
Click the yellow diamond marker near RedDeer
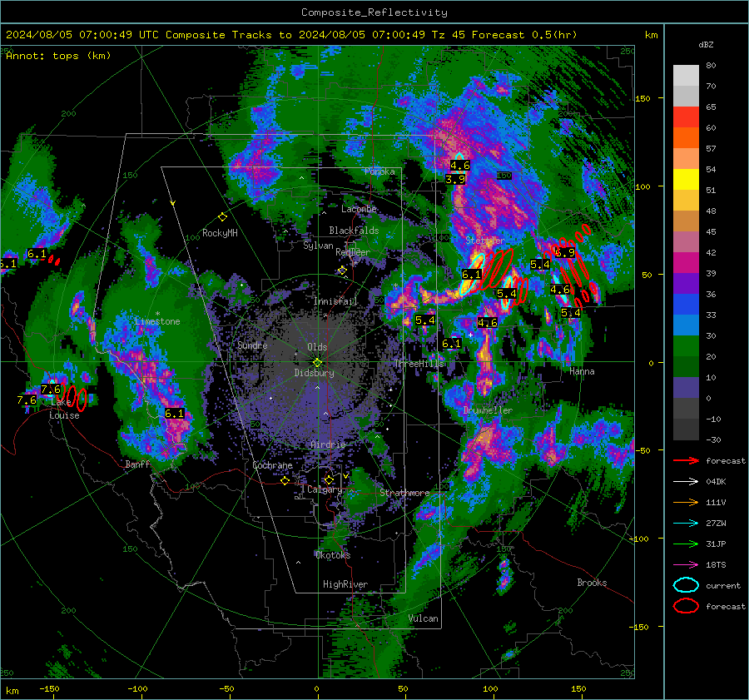coord(342,271)
